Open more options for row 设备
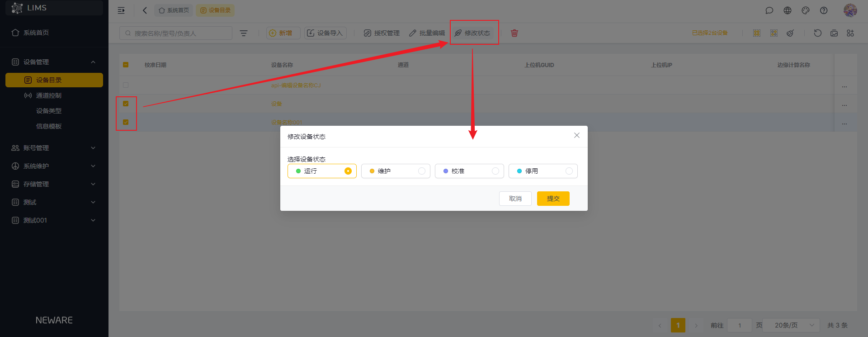 click(844, 105)
